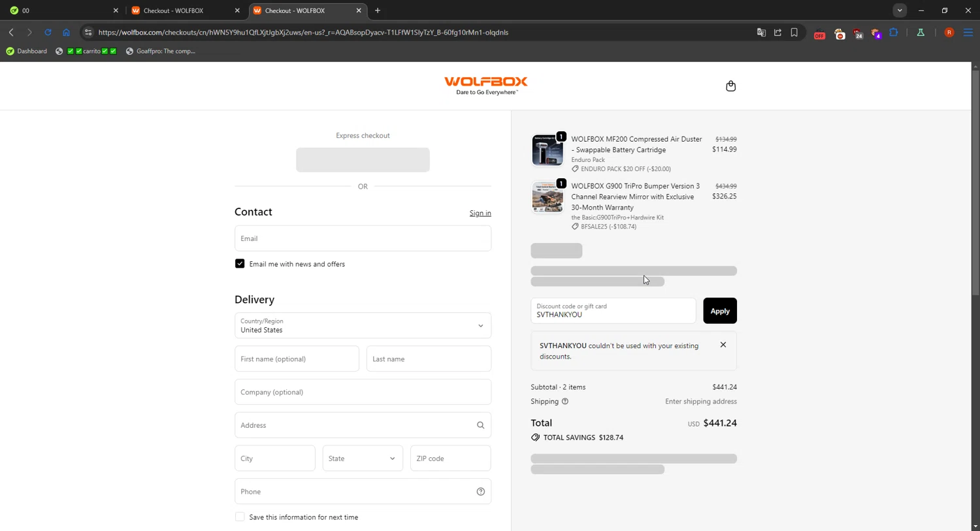Click the WOLFBOX logo
The width and height of the screenshot is (980, 531).
486,86
